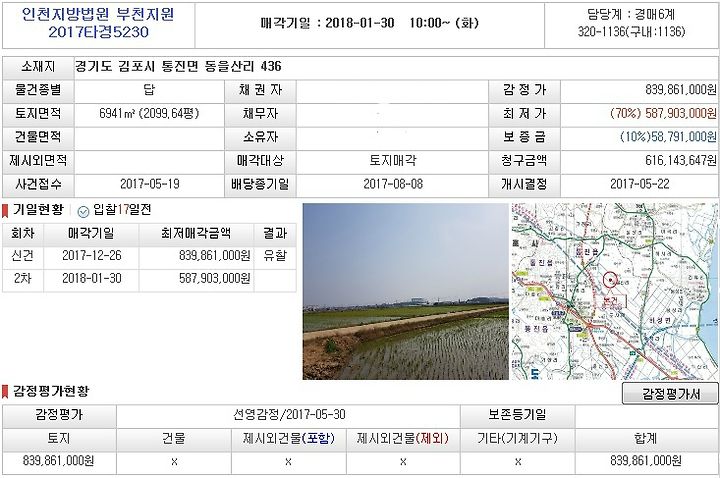Click 보존등기일 header cell

518,415
